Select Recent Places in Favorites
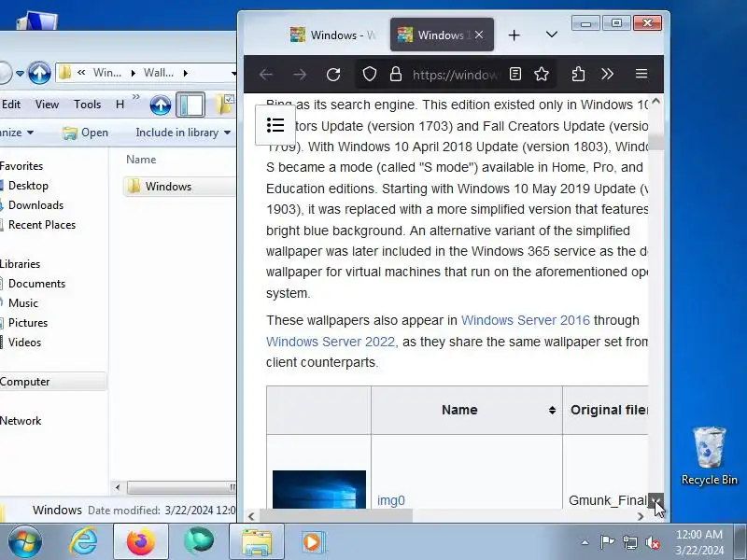Image resolution: width=747 pixels, height=560 pixels. coord(42,225)
